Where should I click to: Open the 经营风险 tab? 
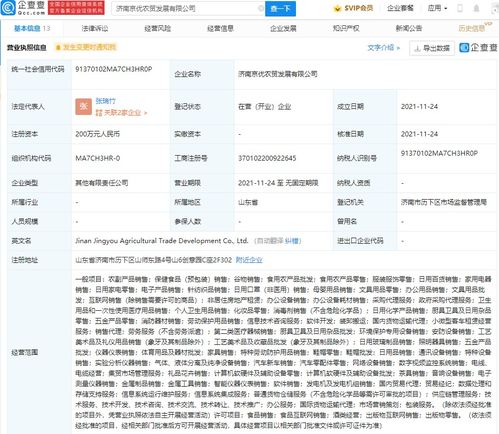tap(158, 29)
